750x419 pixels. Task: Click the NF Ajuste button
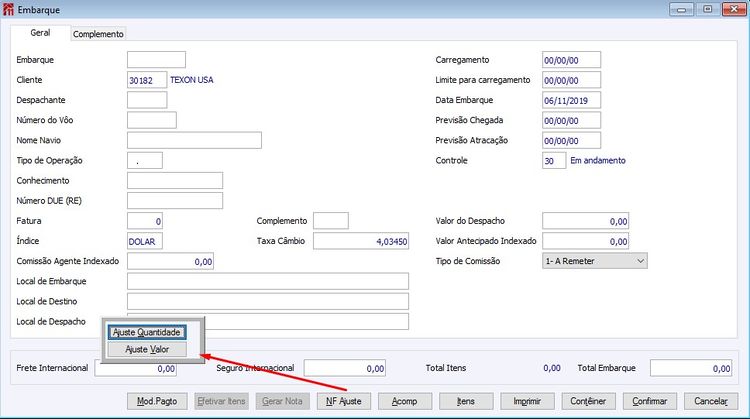343,401
